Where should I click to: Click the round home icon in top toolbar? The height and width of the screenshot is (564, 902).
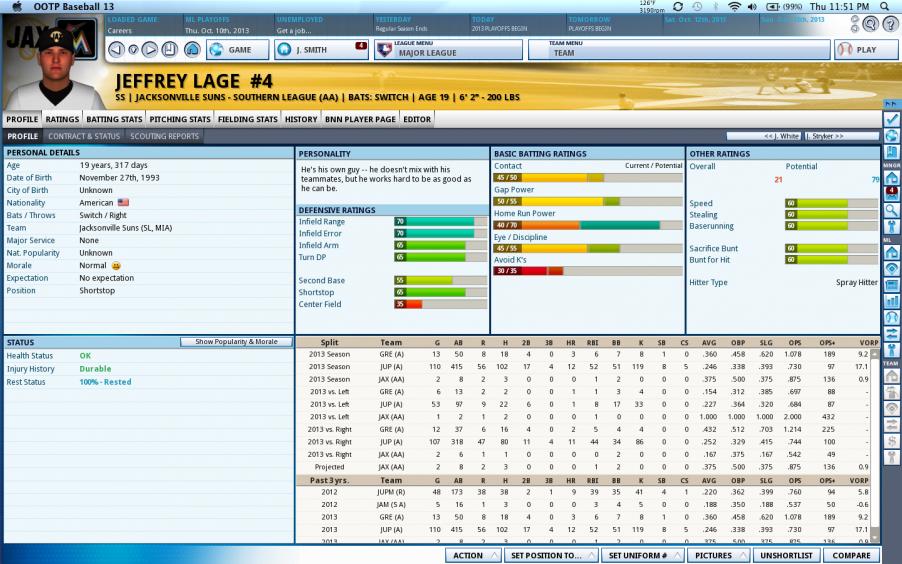pyautogui.click(x=192, y=49)
